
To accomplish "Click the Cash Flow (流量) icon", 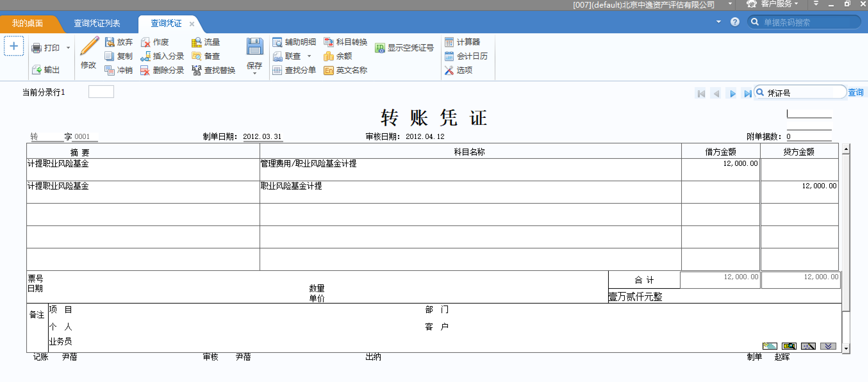I will [196, 42].
